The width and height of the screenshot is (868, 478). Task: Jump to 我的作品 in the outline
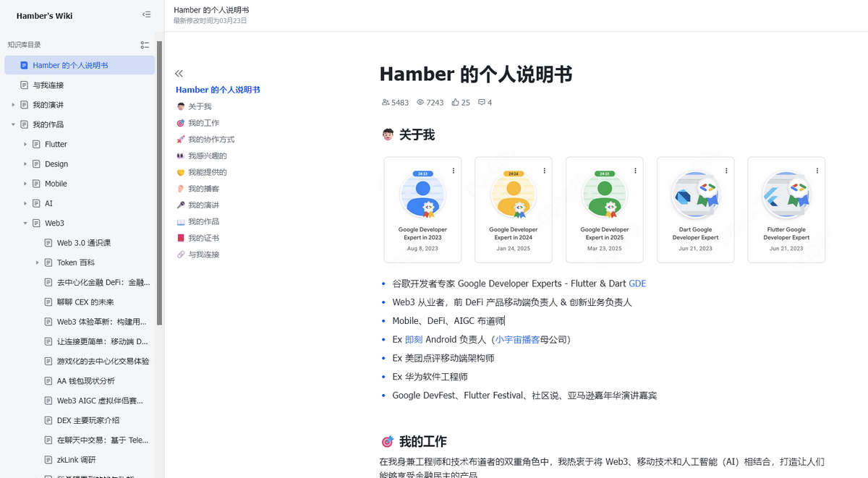pyautogui.click(x=203, y=221)
